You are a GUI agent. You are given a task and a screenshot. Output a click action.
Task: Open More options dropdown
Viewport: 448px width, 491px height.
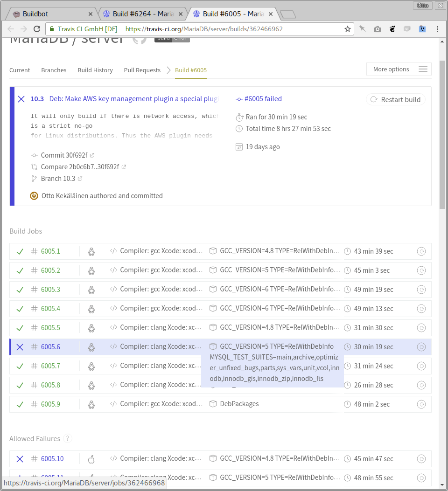pyautogui.click(x=391, y=69)
